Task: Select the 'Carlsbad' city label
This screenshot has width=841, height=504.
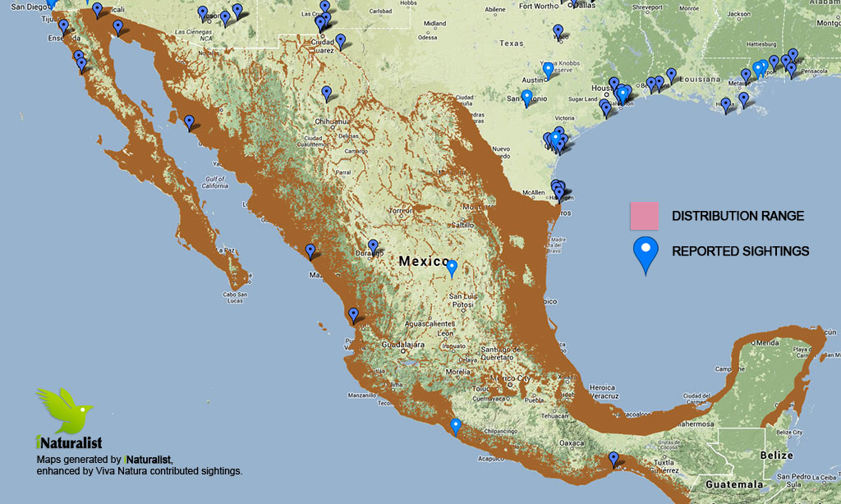Action: (380, 11)
